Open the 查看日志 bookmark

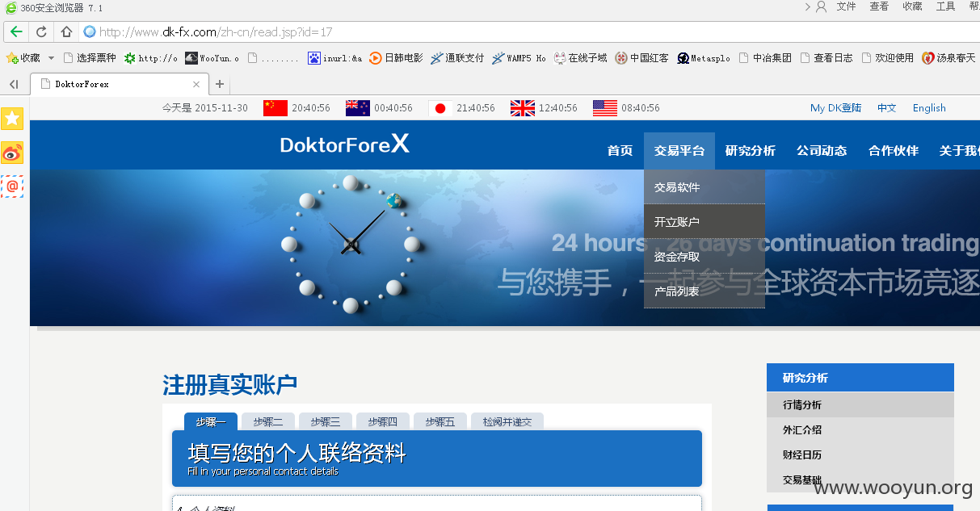tap(826, 58)
